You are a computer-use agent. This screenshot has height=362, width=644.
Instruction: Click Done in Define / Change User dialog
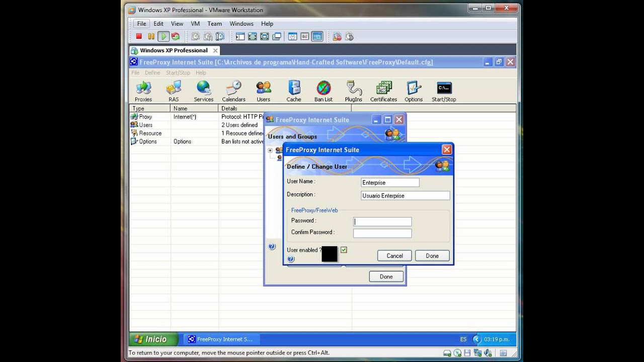point(432,255)
